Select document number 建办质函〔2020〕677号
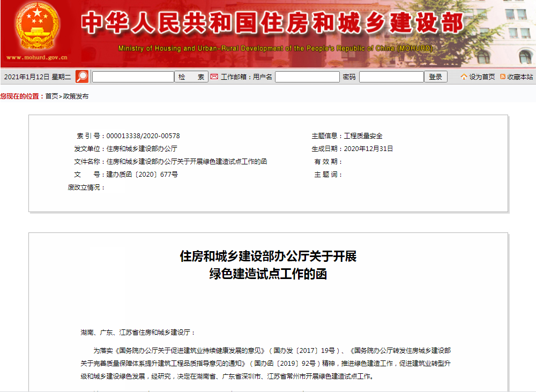536x392 pixels. click(x=142, y=175)
